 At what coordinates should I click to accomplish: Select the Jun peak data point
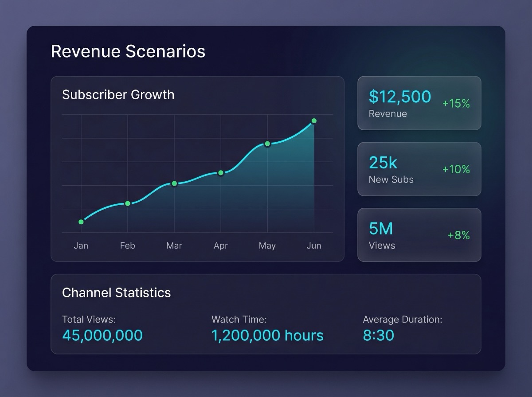(x=314, y=120)
